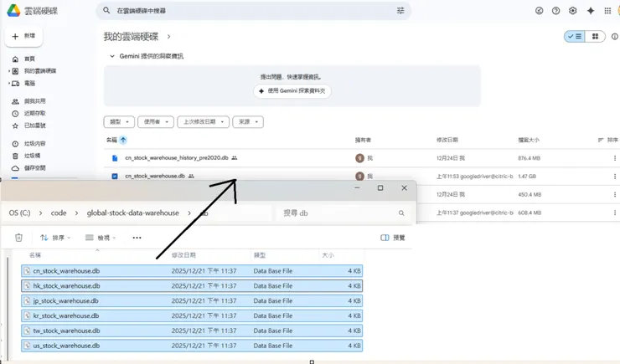Select tw_stock_warehouse.db in Explorer

[x=192, y=331]
